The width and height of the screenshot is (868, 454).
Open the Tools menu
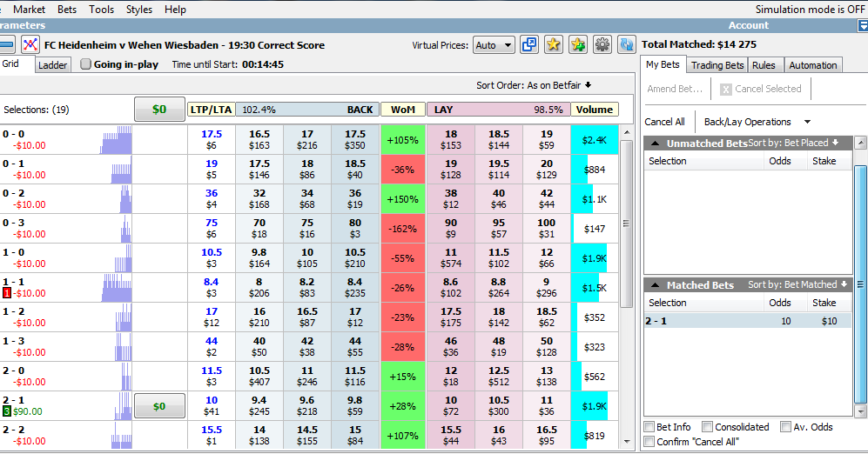coord(101,10)
